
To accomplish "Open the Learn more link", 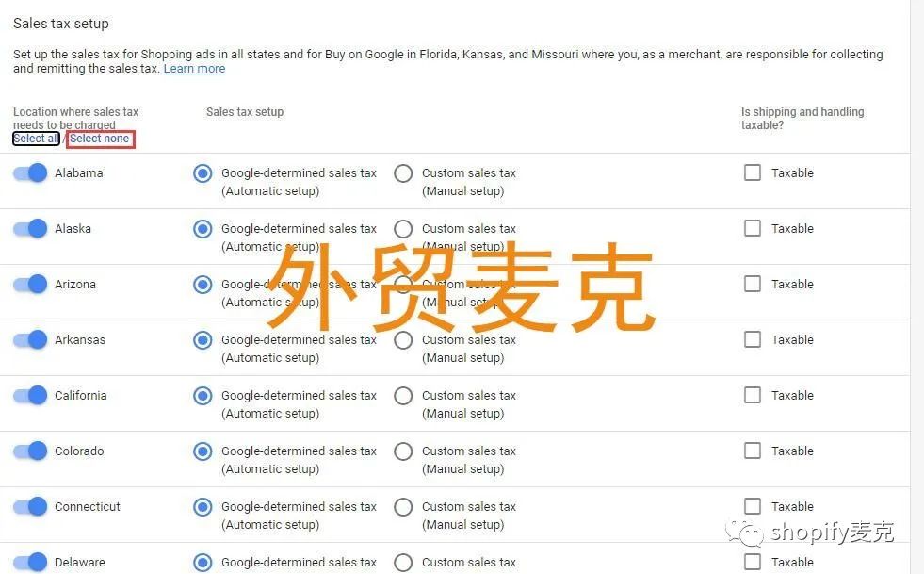I will pos(194,68).
